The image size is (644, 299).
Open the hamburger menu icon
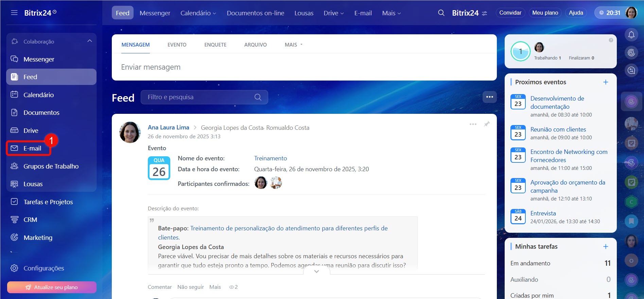click(x=14, y=13)
